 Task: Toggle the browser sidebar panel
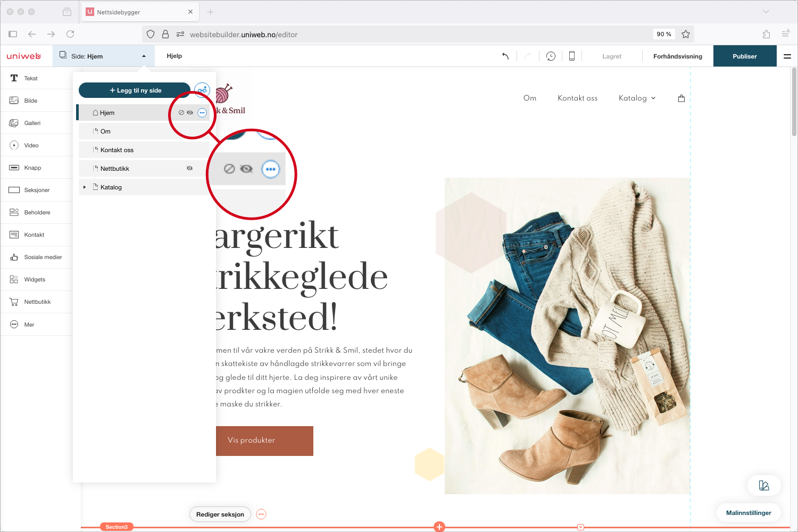click(x=13, y=34)
